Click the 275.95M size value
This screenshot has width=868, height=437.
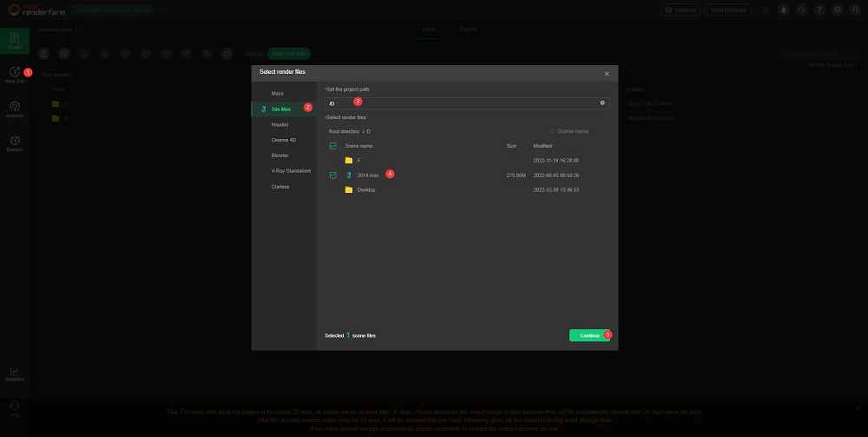(x=516, y=175)
